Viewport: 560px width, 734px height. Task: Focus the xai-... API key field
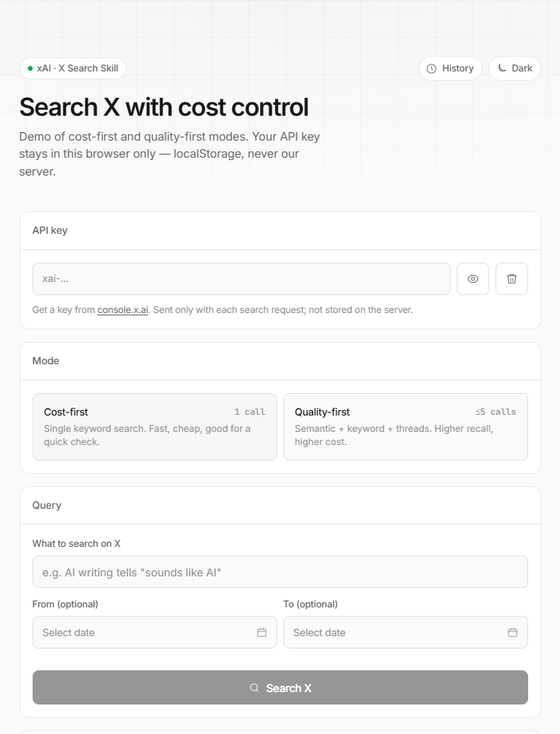[x=241, y=279]
